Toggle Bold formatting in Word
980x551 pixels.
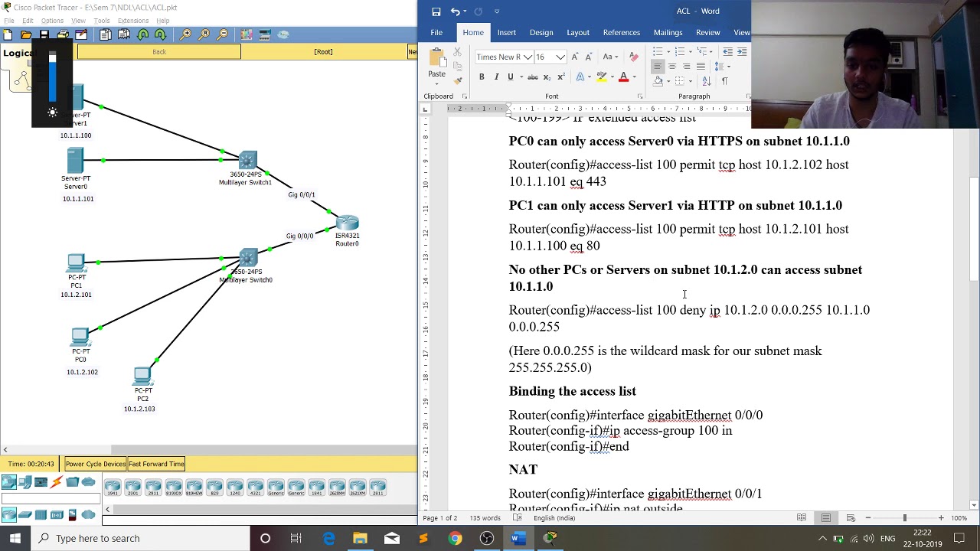482,77
